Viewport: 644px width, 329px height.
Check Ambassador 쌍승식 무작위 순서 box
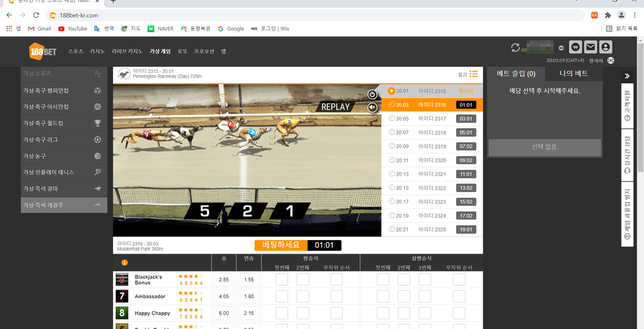click(x=336, y=297)
